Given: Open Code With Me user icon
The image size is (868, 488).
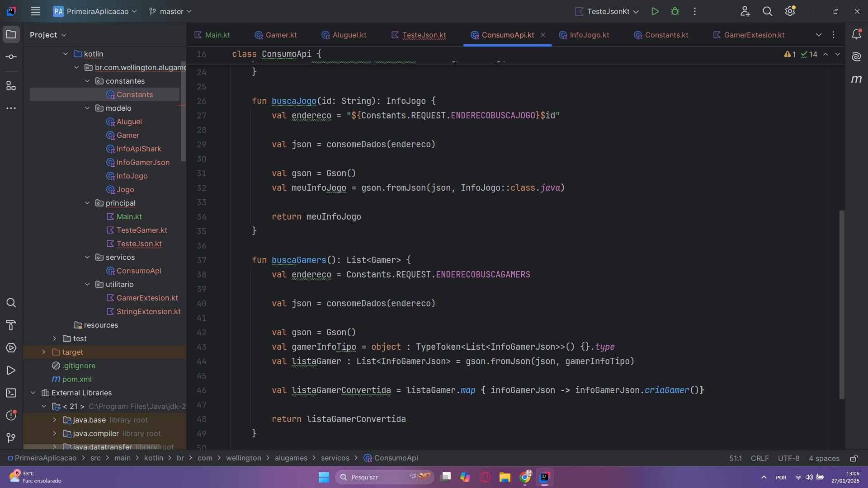Looking at the screenshot, I should pos(745,11).
